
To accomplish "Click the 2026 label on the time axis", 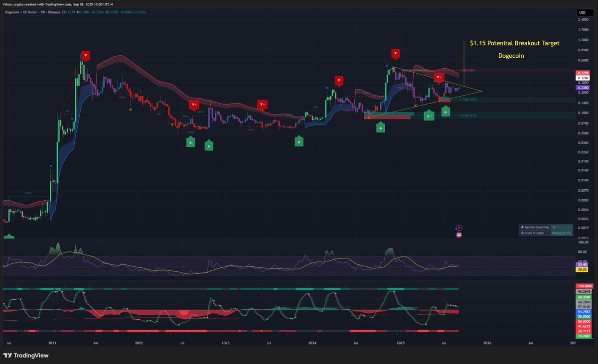I will pyautogui.click(x=487, y=343).
